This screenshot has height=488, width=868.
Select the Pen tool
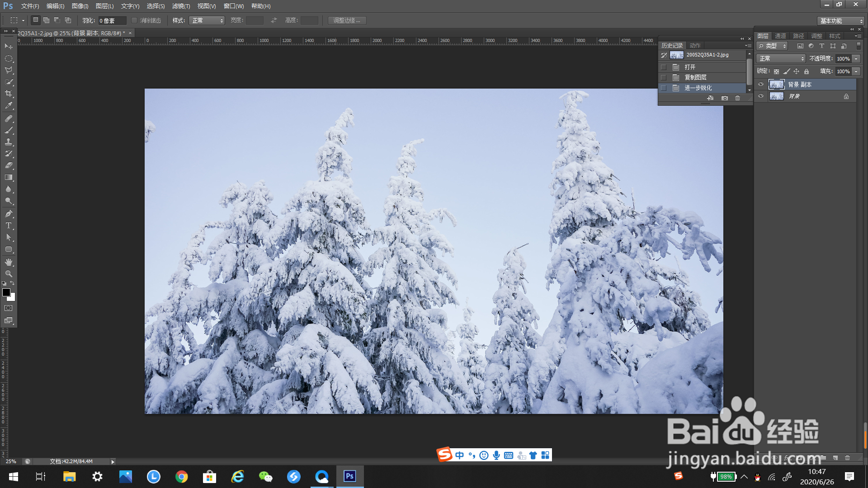[x=9, y=214]
